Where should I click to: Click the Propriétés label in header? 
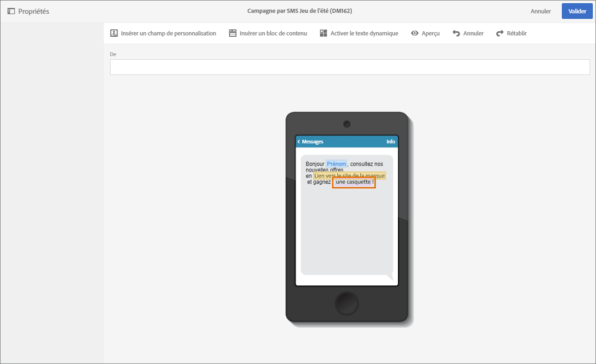(34, 11)
